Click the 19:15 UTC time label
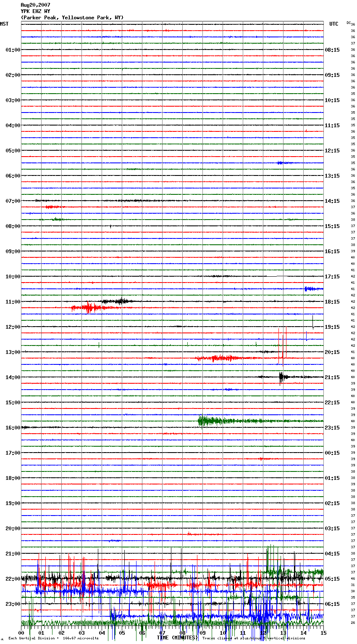 tap(332, 327)
